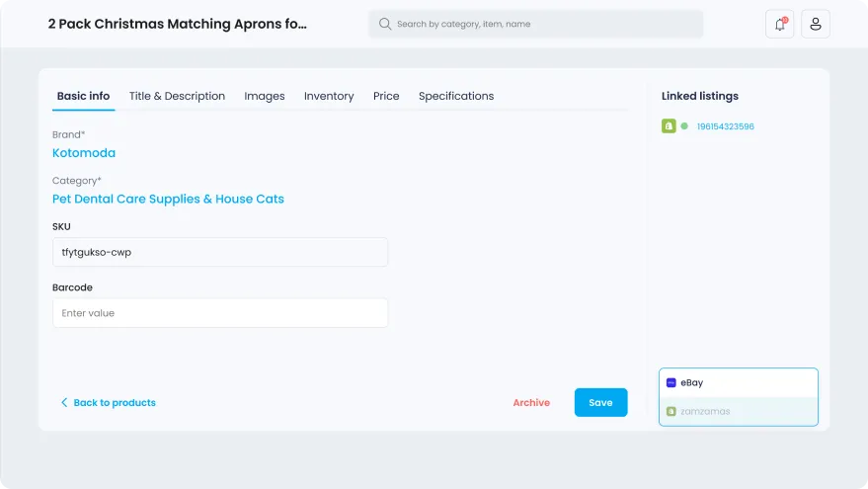This screenshot has height=489, width=868.
Task: Select eBay in the channel list
Action: (739, 382)
